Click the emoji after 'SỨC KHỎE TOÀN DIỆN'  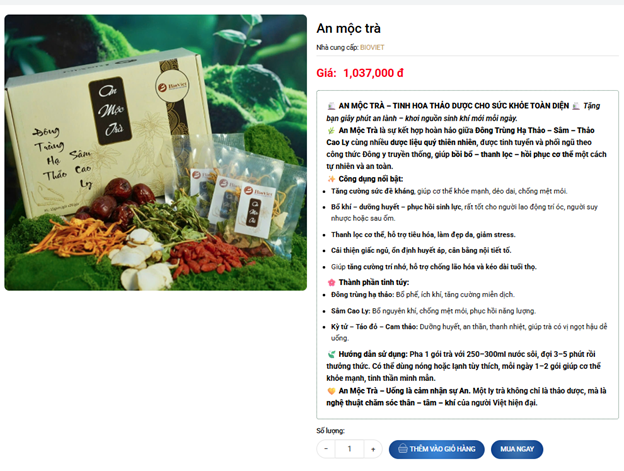pos(575,106)
